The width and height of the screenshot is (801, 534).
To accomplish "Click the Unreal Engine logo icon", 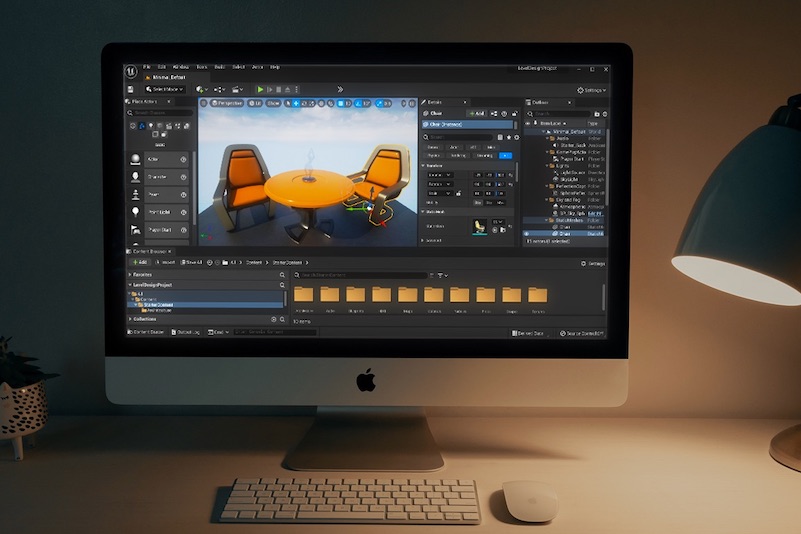I will (x=131, y=72).
